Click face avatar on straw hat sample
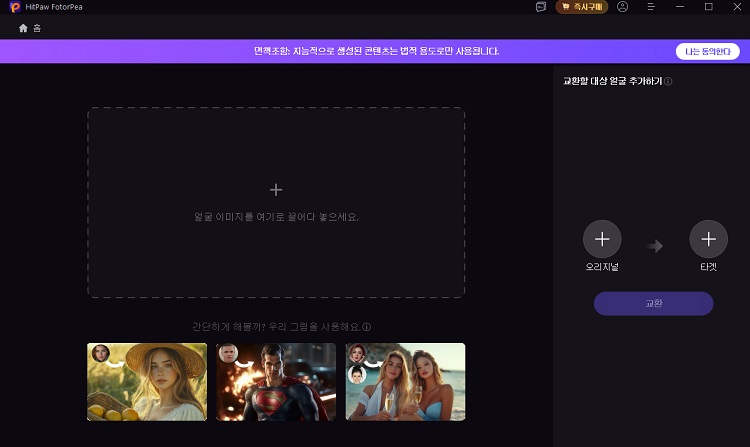Image resolution: width=750 pixels, height=447 pixels. (101, 353)
